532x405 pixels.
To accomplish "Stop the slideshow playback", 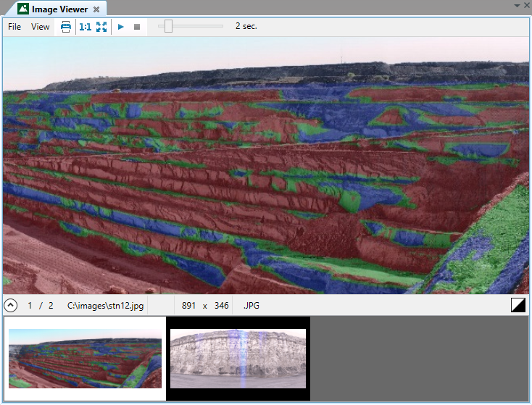I will click(x=137, y=27).
